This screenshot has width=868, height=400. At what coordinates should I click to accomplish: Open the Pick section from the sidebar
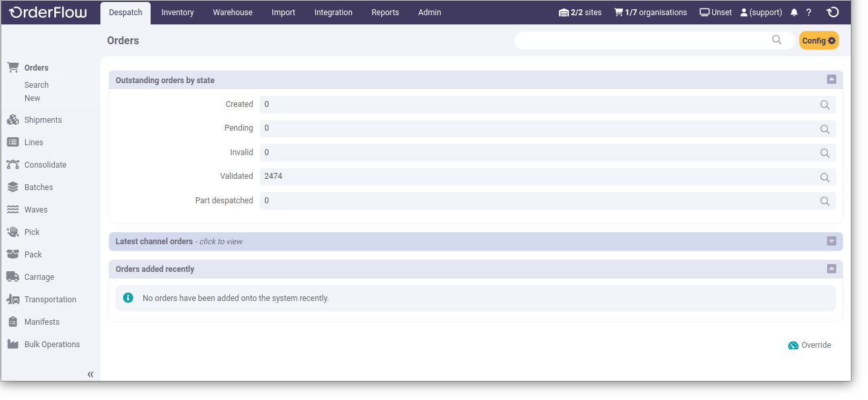coord(13,232)
